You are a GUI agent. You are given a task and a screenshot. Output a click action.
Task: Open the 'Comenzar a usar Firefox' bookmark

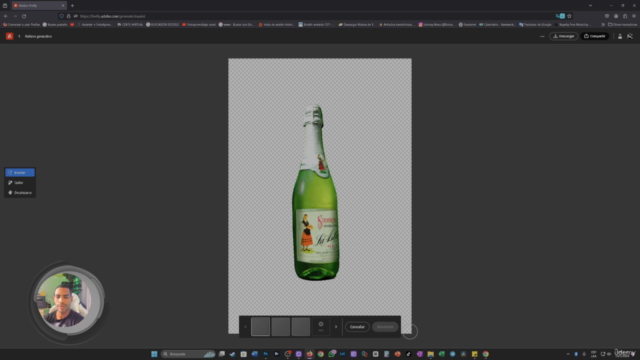coord(22,24)
